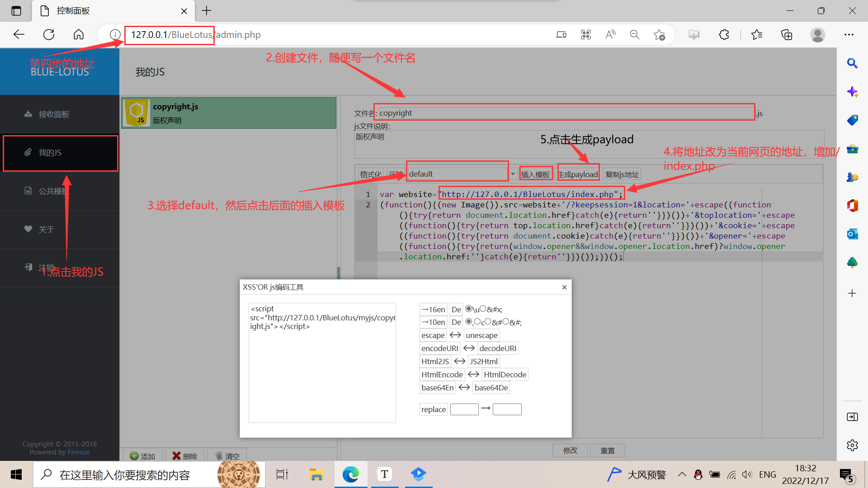Select the &# radio option without semicolon
Screen dimensions: 868x488
point(488,322)
